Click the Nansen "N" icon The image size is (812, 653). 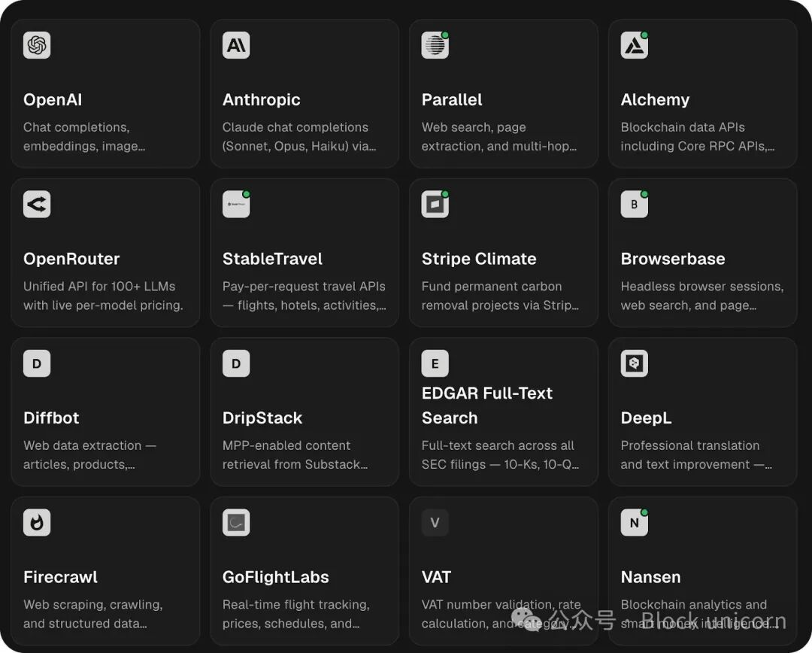(634, 523)
